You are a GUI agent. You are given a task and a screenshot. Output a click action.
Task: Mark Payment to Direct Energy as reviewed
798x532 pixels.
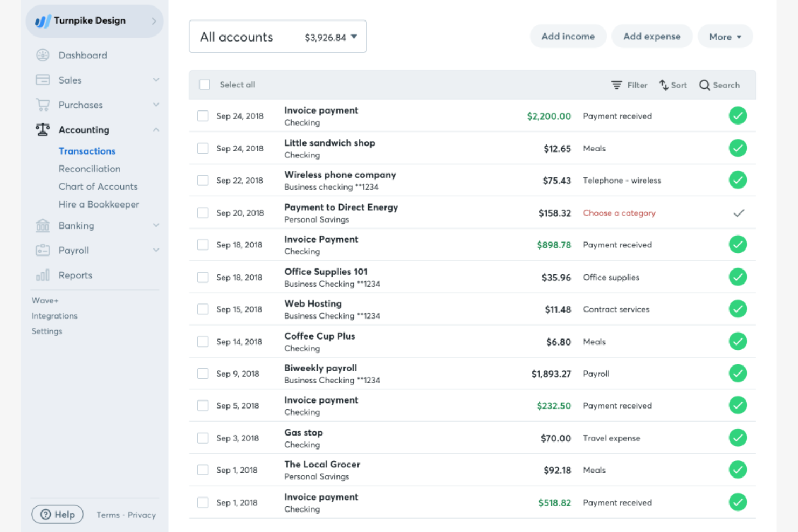pos(738,213)
